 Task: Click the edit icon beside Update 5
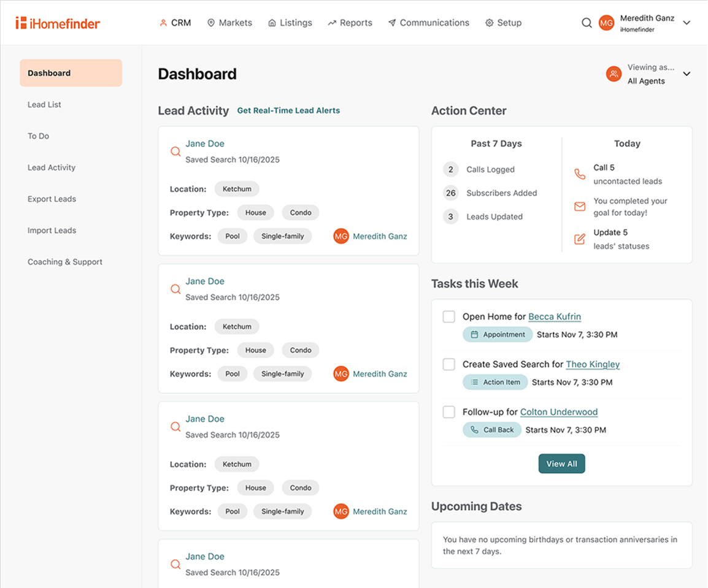579,239
